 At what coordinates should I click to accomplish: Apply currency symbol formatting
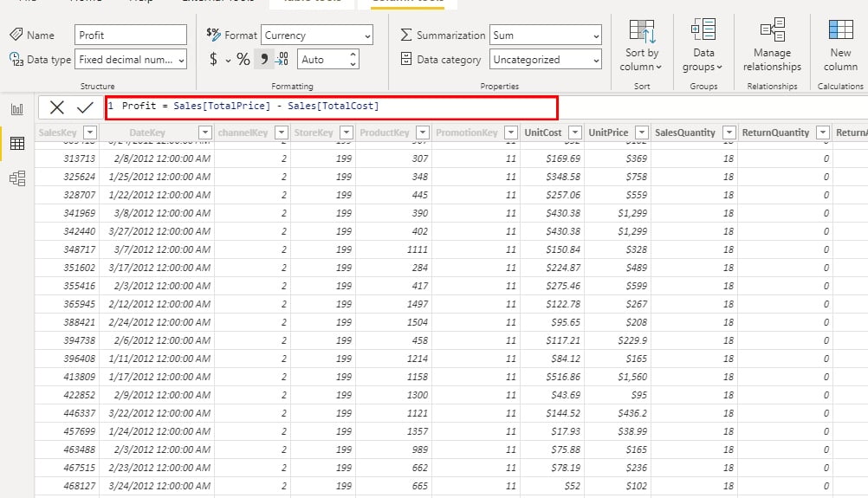coord(213,59)
